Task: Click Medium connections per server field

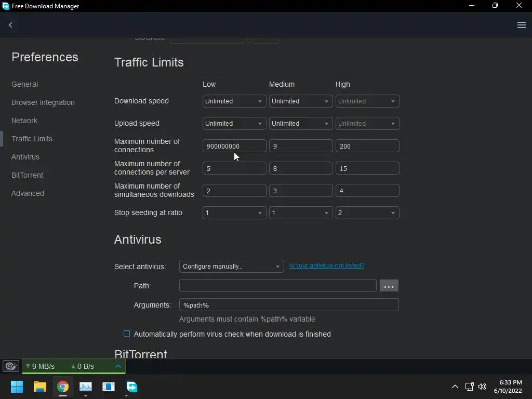Action: (301, 168)
